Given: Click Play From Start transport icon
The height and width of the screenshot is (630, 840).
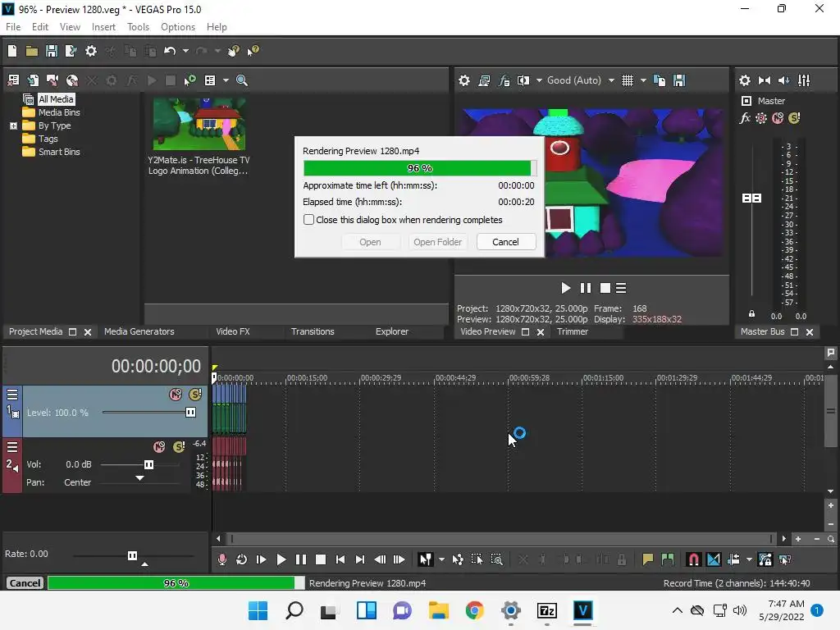Looking at the screenshot, I should click(262, 559).
